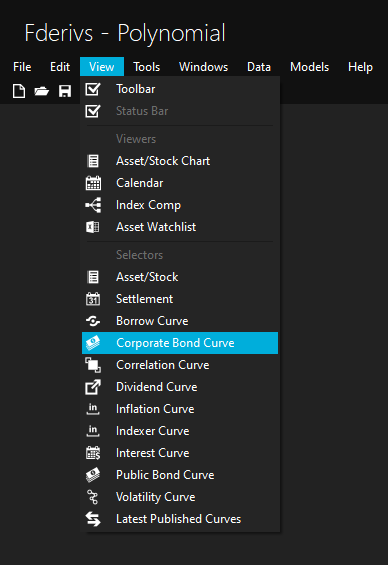Screen dimensions: 388x565
Task: Open the Tools menu
Action: click(147, 67)
